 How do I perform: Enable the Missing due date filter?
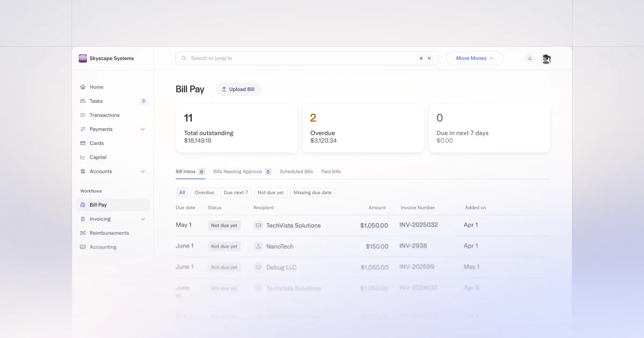[313, 192]
